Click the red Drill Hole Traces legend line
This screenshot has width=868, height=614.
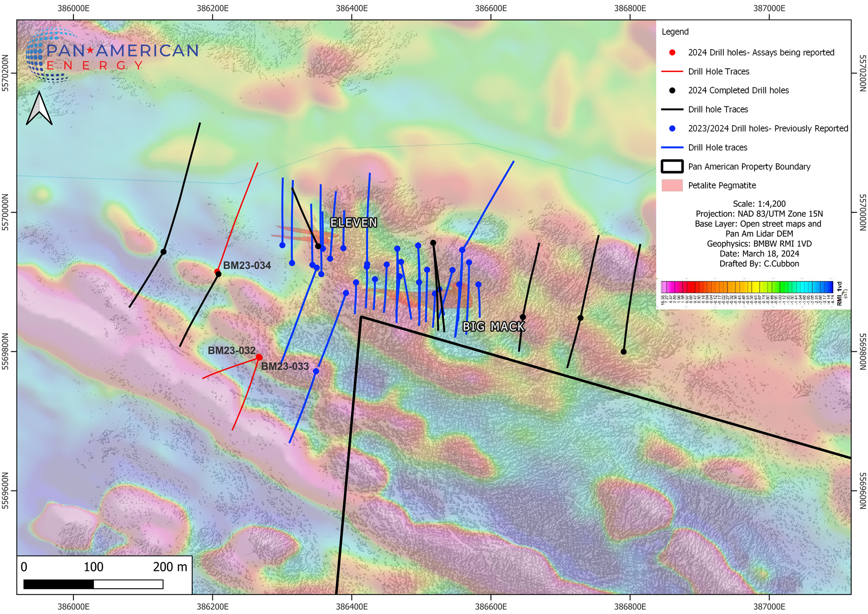click(672, 71)
